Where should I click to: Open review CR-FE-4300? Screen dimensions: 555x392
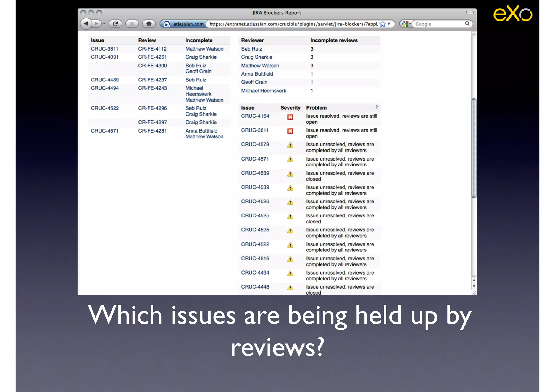coord(153,66)
